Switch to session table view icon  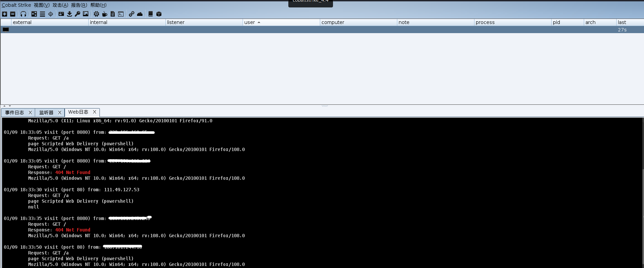pos(42,14)
